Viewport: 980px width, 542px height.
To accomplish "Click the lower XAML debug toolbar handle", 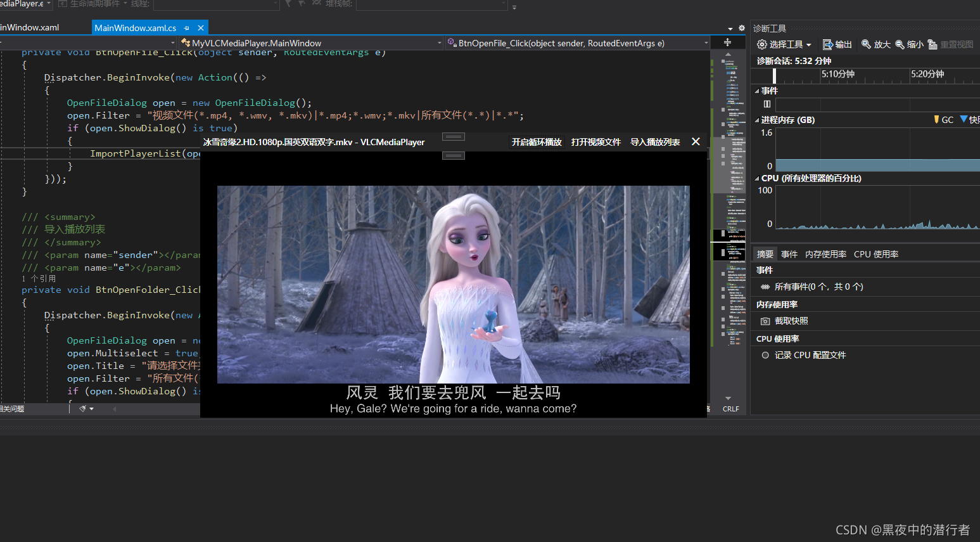I will pos(454,155).
